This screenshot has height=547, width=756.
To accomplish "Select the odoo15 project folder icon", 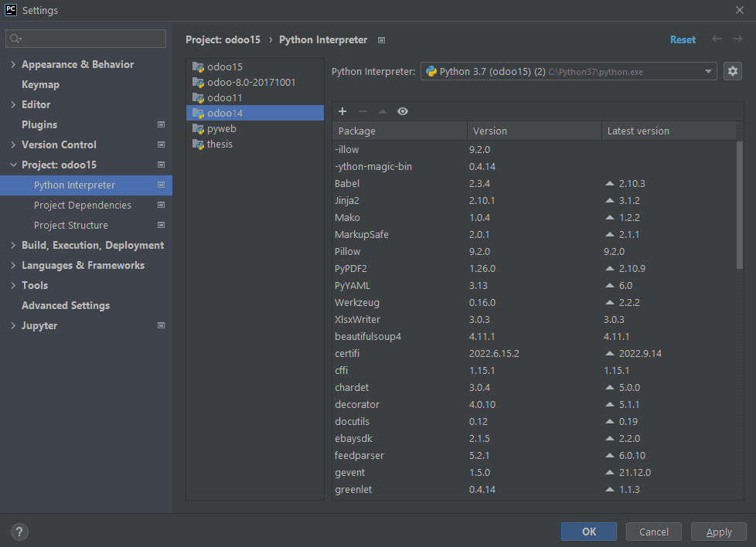I will coord(198,67).
